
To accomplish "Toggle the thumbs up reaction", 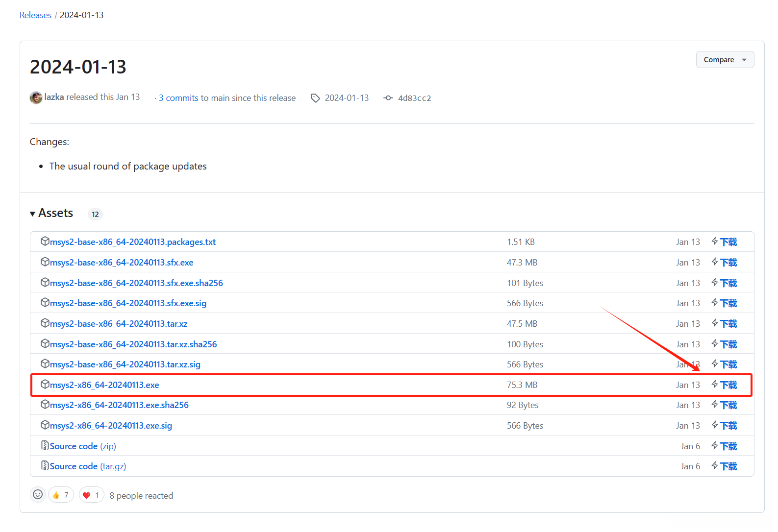I will click(61, 495).
